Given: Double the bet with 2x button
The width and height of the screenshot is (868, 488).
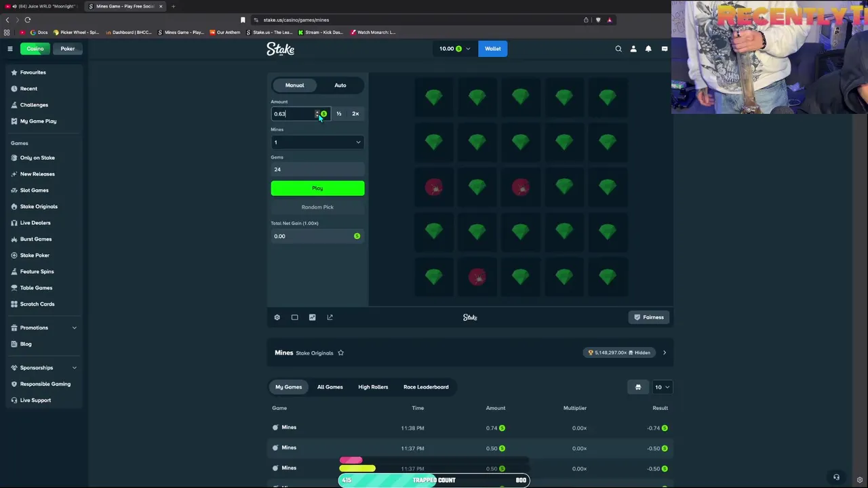Looking at the screenshot, I should [355, 114].
